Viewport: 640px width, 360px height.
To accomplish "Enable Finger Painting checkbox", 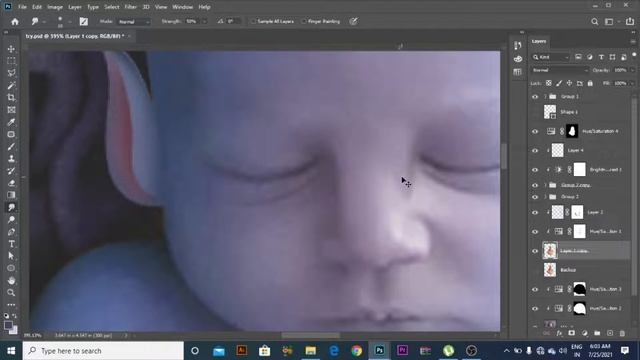I will coord(304,21).
